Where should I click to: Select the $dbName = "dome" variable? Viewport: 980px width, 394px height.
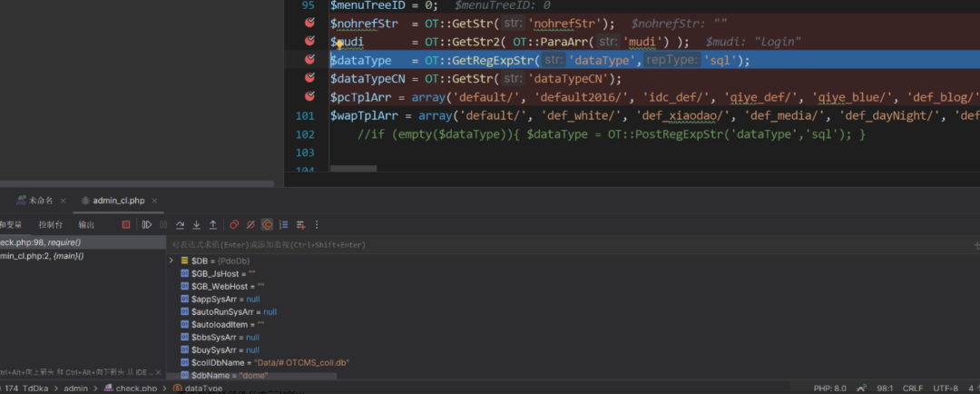224,375
